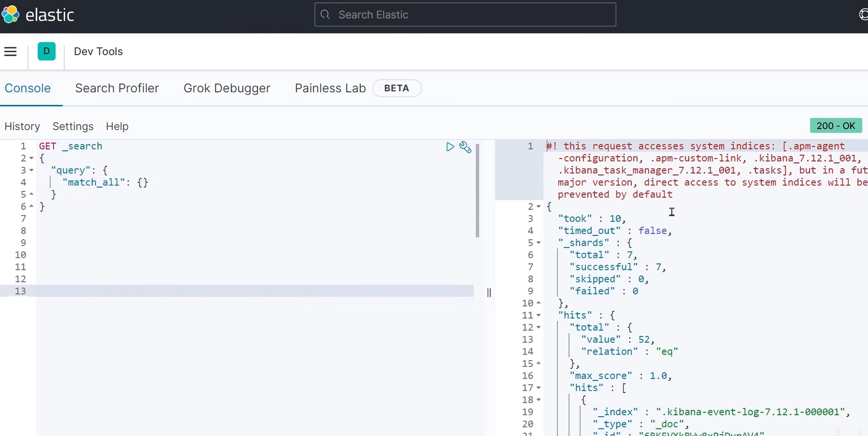Click the 200 - OK status badge
The height and width of the screenshot is (436, 868).
tap(836, 126)
